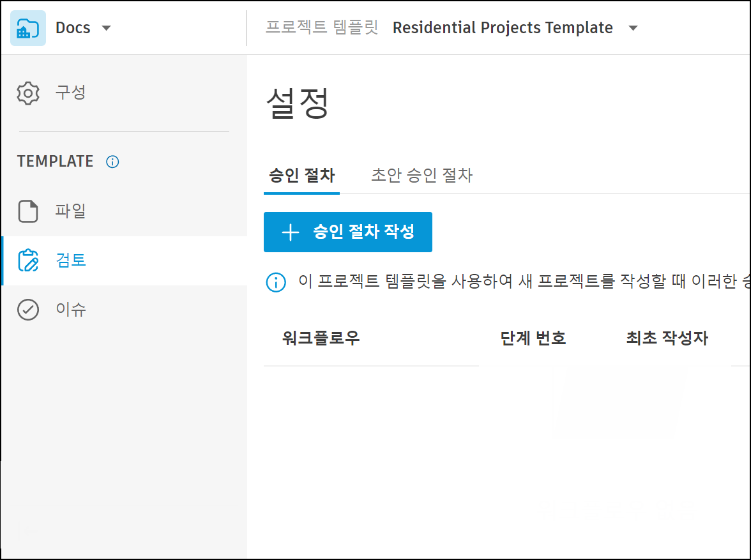This screenshot has width=751, height=560.
Task: Click the 파일 document icon
Action: click(28, 211)
